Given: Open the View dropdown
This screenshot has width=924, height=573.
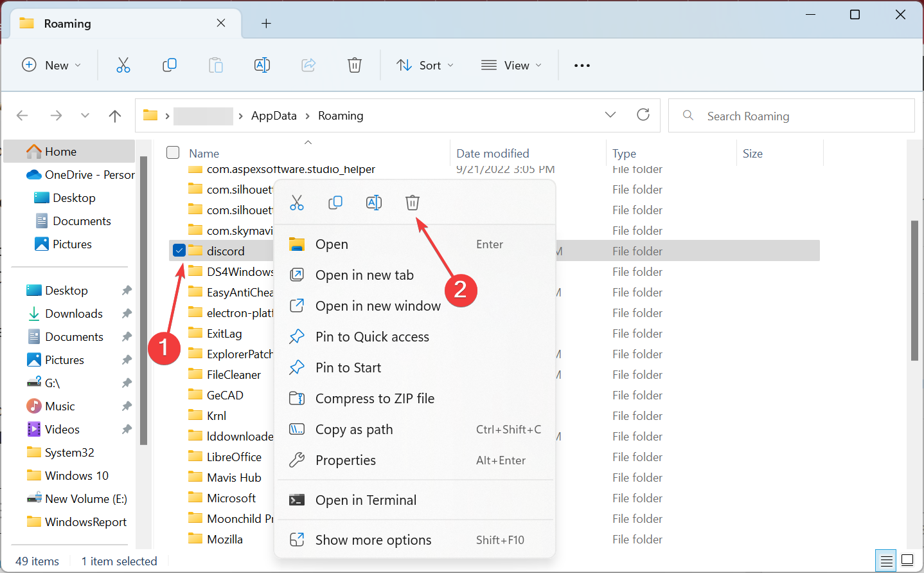Looking at the screenshot, I should (511, 65).
